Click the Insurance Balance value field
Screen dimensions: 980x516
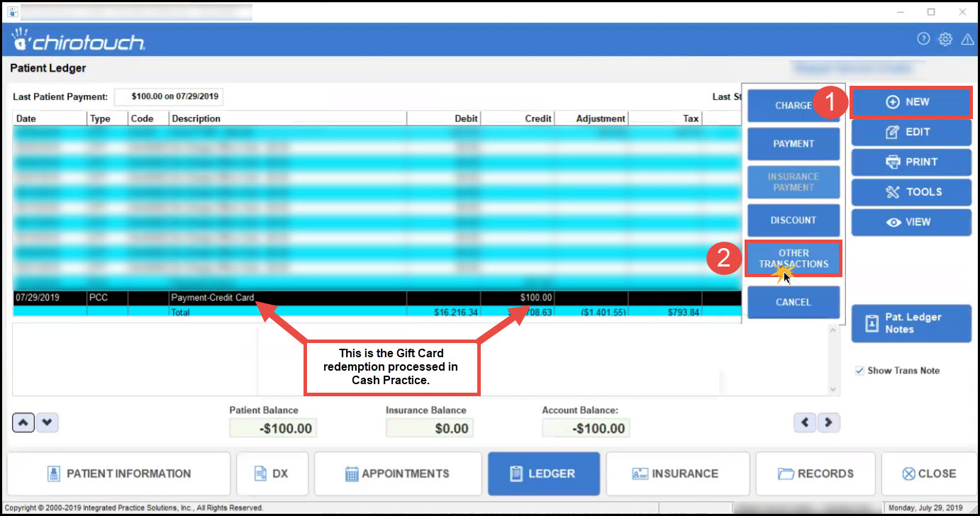pyautogui.click(x=430, y=428)
